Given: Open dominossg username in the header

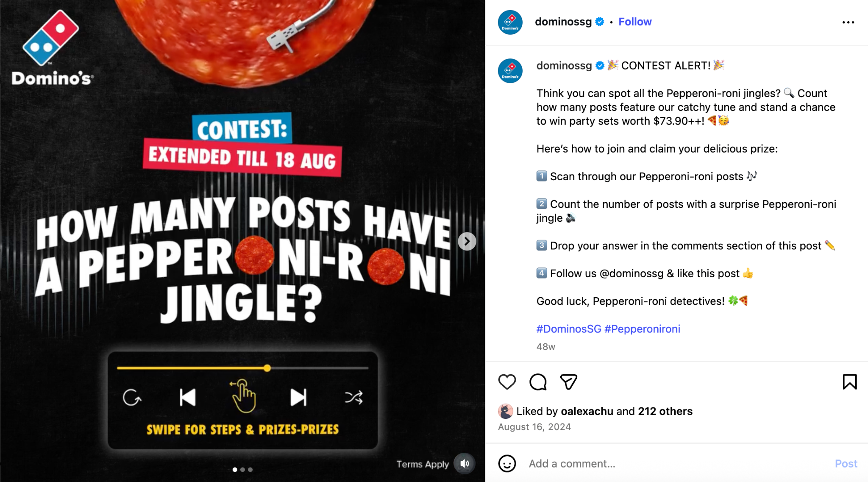Looking at the screenshot, I should (563, 22).
